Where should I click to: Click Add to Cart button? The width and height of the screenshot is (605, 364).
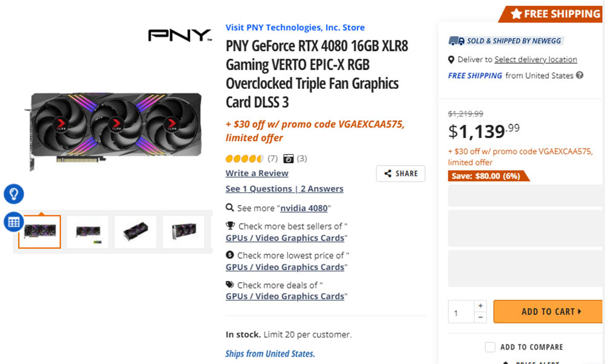(548, 311)
